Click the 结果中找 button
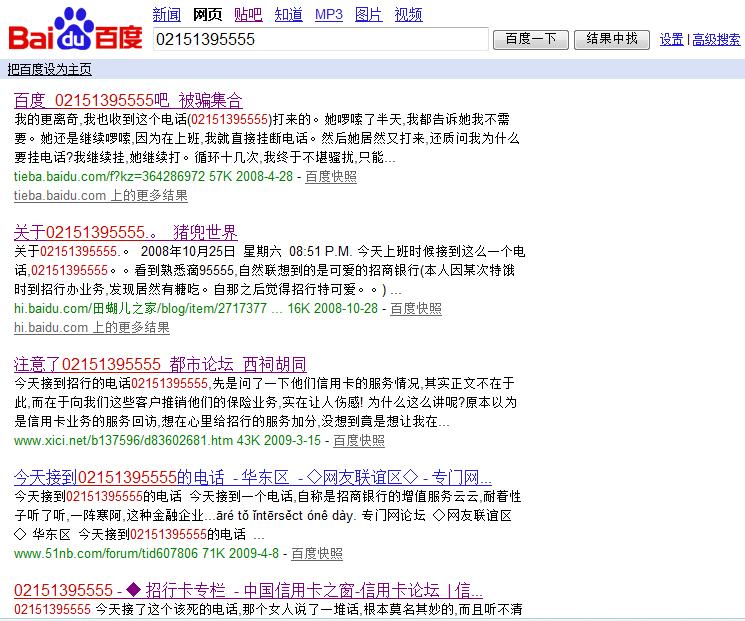 coord(611,39)
